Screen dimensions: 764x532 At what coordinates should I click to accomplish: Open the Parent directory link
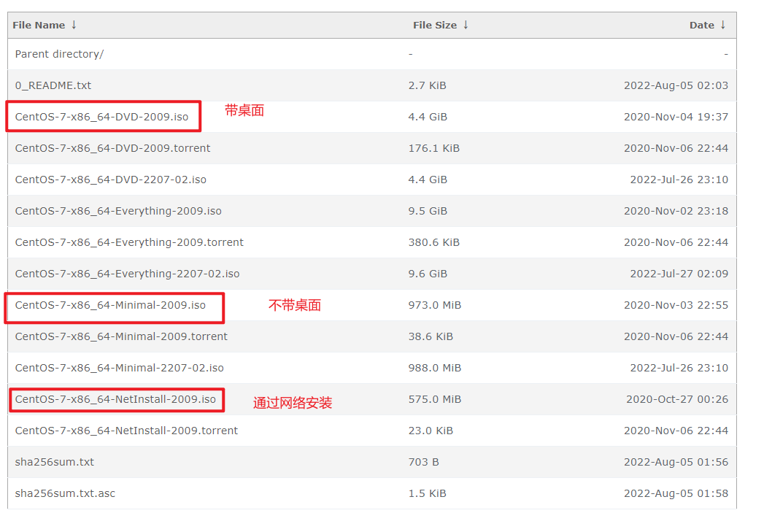click(x=59, y=54)
